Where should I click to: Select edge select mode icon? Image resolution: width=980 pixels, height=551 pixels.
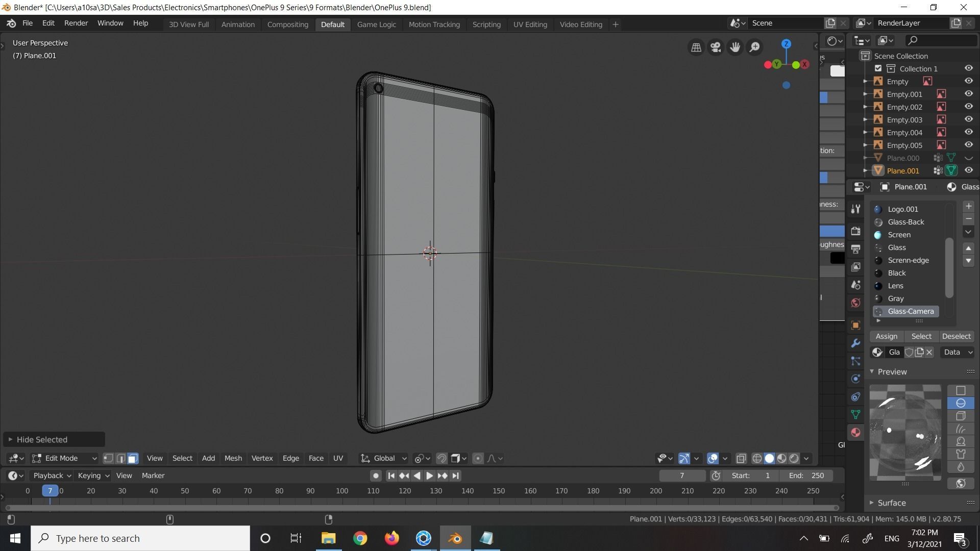[x=120, y=458]
